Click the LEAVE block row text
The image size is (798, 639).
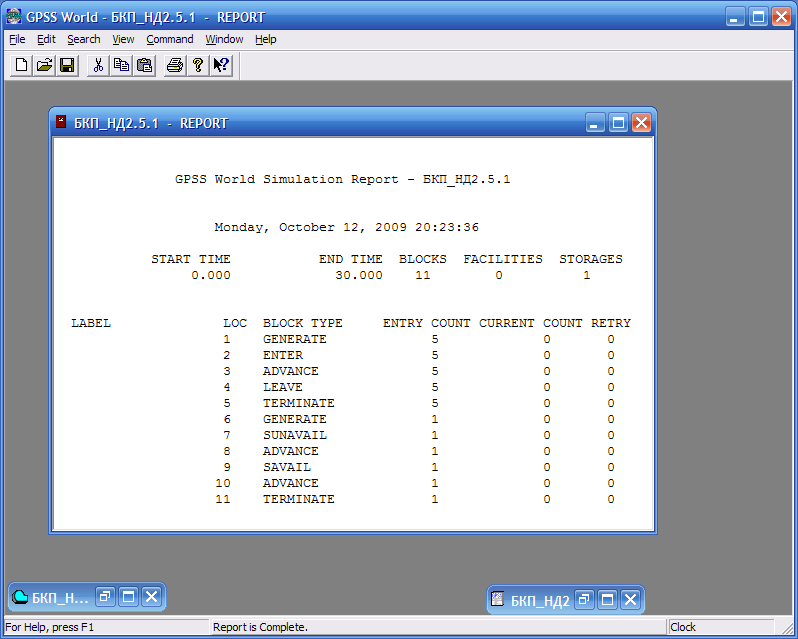click(283, 387)
